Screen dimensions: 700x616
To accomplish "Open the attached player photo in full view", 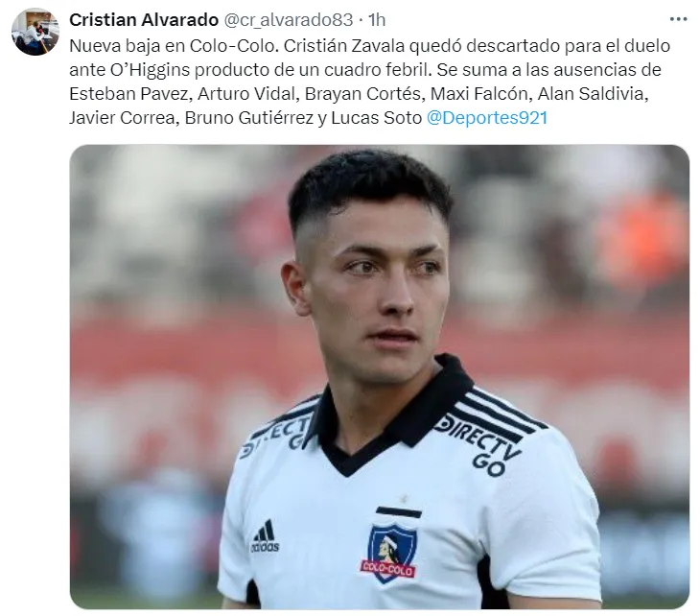I will tap(380, 376).
